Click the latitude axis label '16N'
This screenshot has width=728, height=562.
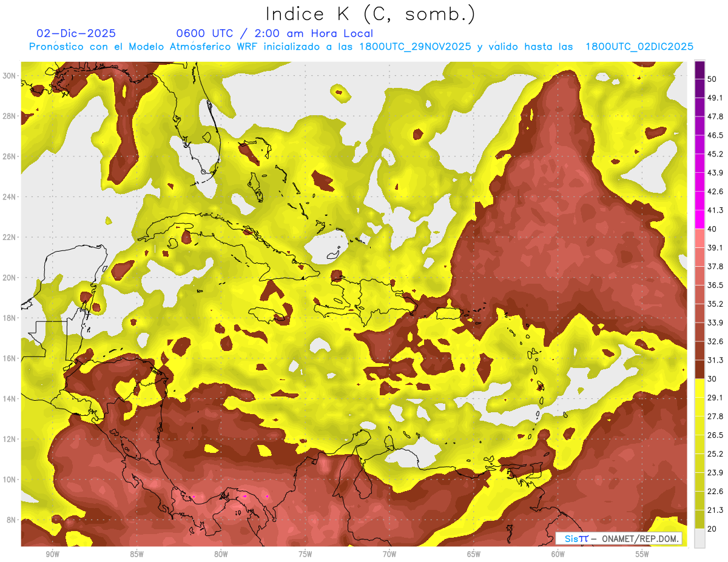[x=10, y=358]
